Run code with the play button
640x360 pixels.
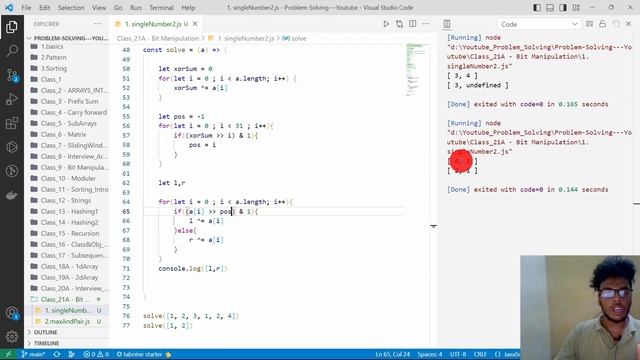point(386,24)
